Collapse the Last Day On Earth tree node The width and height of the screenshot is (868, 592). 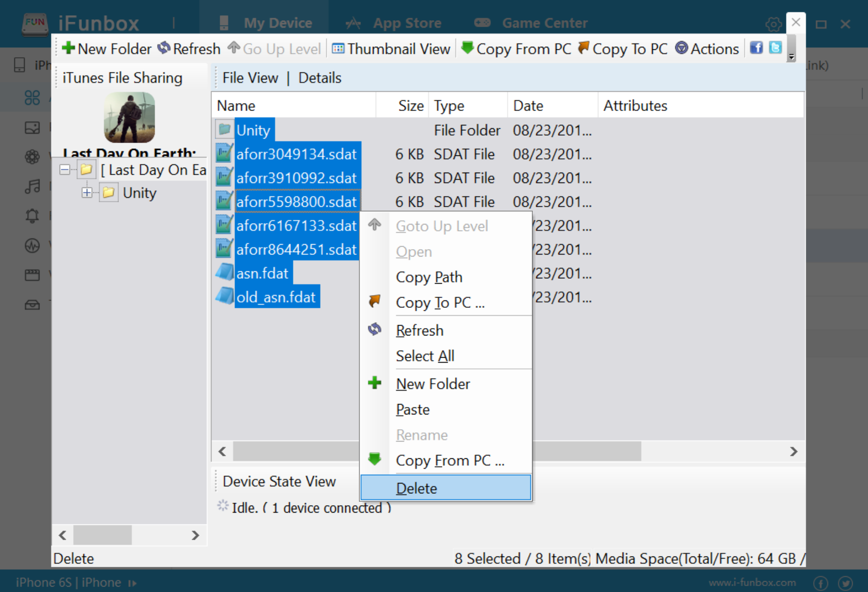tap(65, 170)
